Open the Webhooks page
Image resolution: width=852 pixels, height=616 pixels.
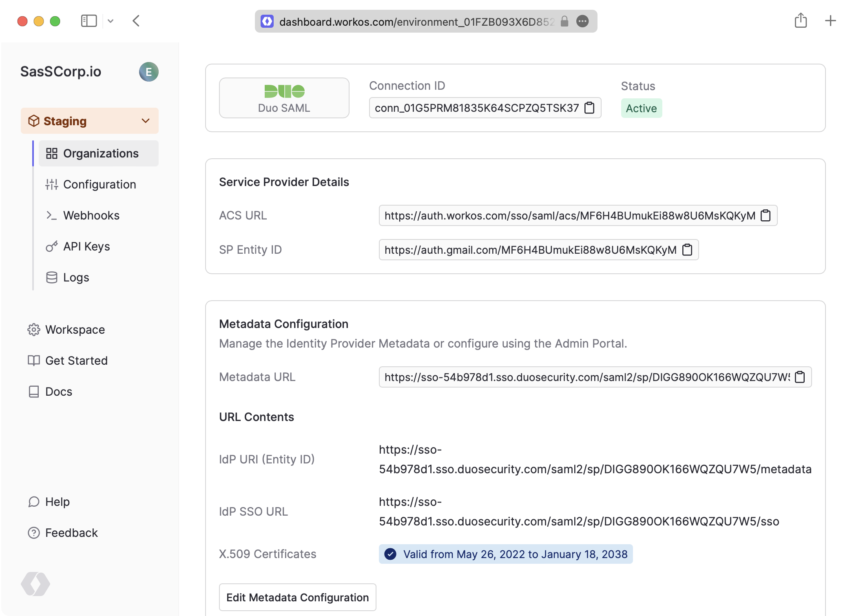[91, 215]
